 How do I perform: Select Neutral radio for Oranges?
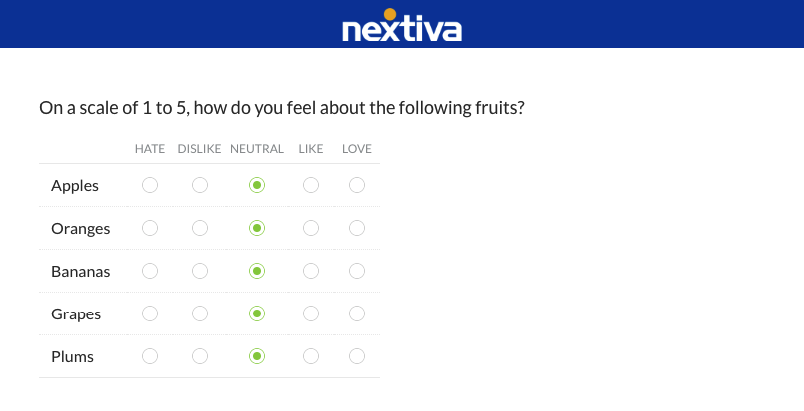pos(257,228)
